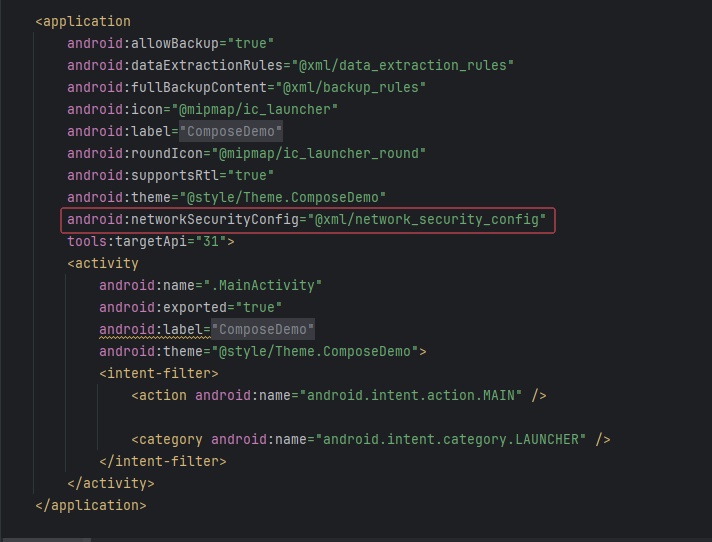
Task: Click the @xml/network_security_config value
Action: (x=427, y=220)
